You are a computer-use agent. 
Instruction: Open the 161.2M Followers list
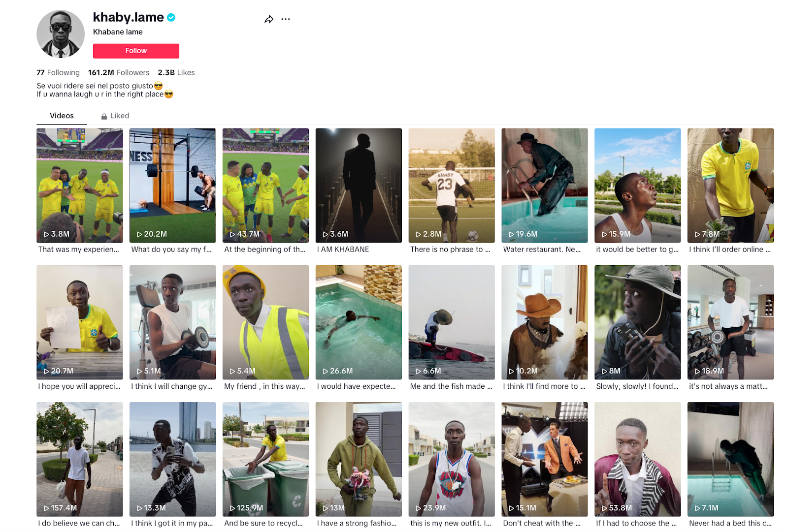pos(119,72)
